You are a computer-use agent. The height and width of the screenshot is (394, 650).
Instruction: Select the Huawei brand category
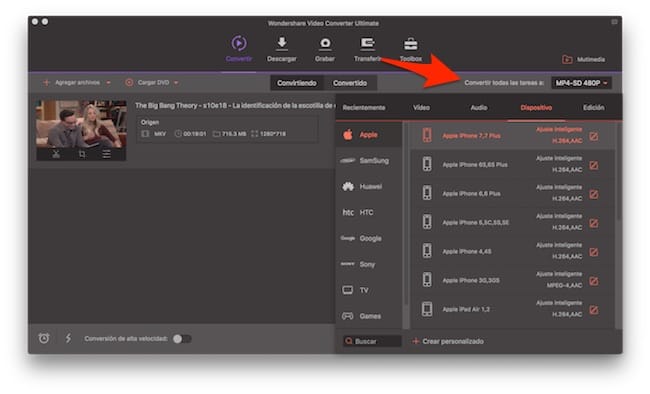[x=369, y=187]
